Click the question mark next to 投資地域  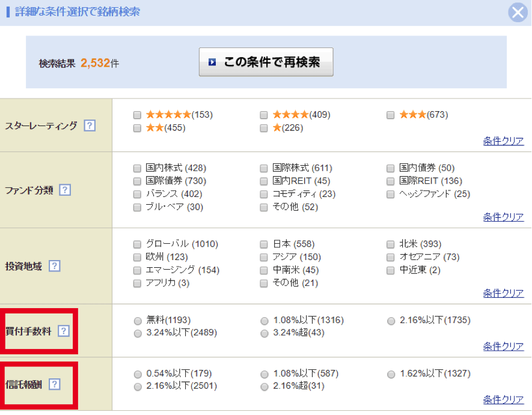point(55,266)
